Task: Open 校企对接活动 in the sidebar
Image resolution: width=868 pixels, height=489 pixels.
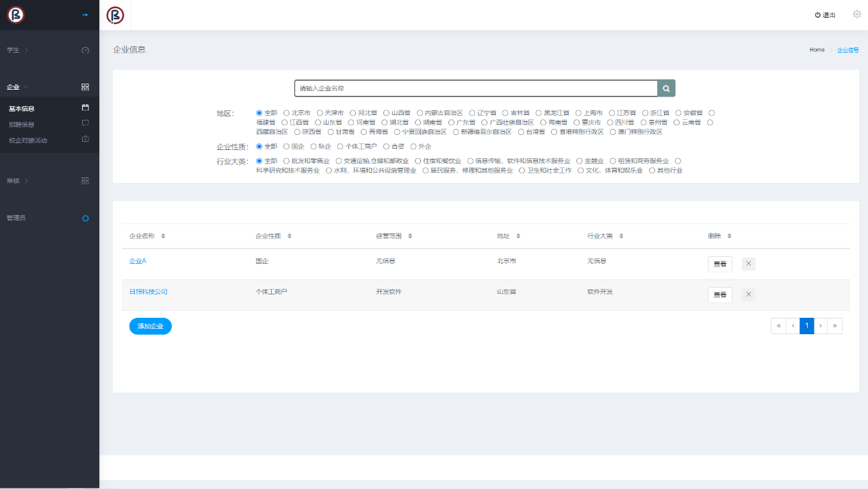Action: 28,140
